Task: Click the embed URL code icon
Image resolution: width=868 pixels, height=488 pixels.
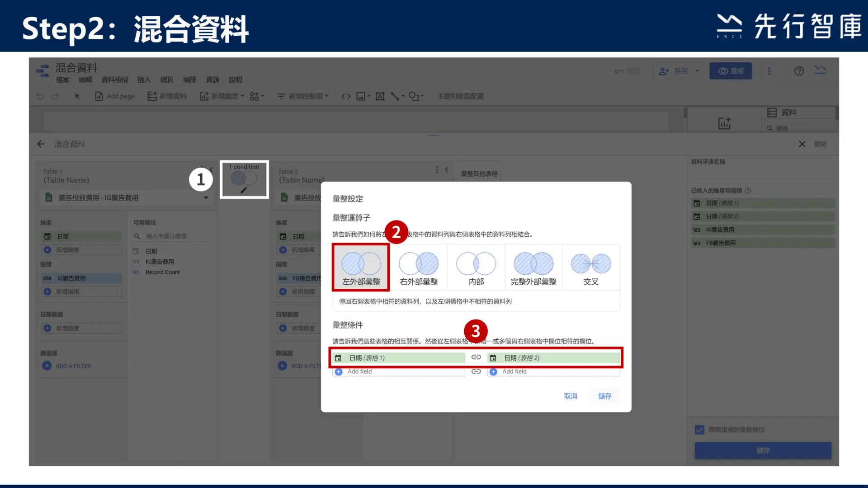Action: 346,96
